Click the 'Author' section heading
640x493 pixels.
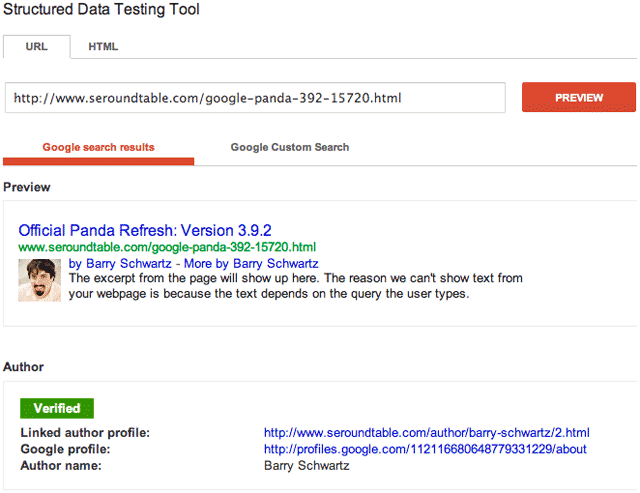(x=23, y=367)
